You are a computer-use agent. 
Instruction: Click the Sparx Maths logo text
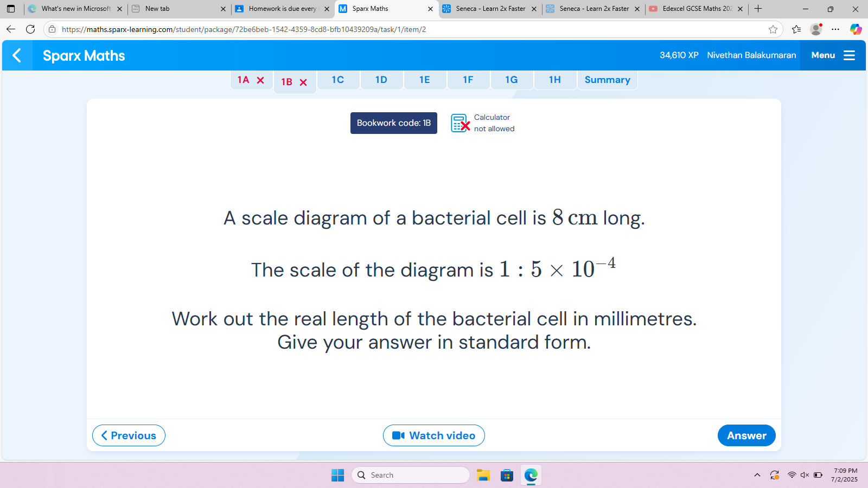(x=84, y=55)
